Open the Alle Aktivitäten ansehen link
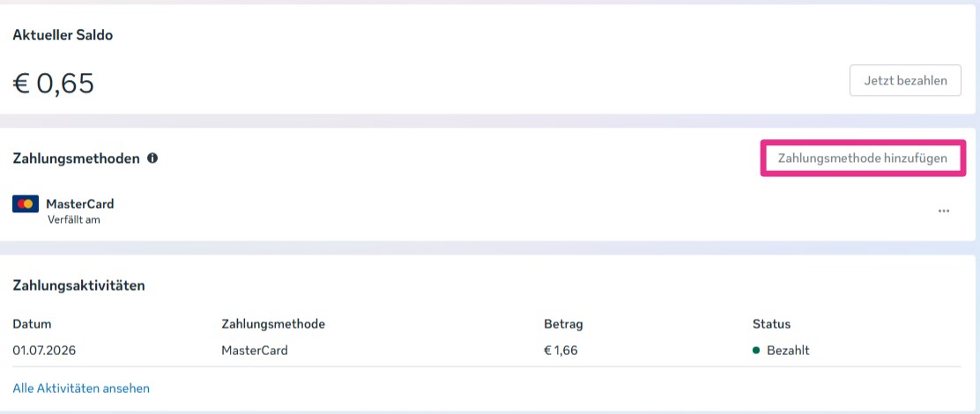 click(81, 388)
